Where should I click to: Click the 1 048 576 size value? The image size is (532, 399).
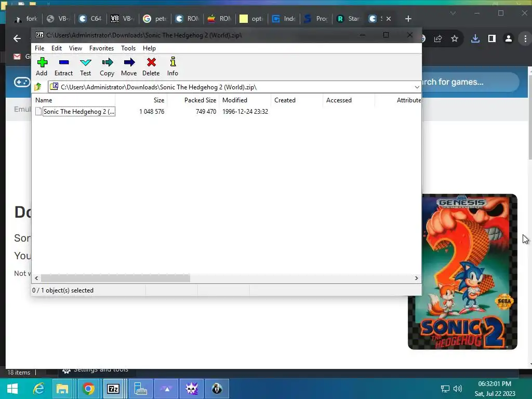(152, 112)
